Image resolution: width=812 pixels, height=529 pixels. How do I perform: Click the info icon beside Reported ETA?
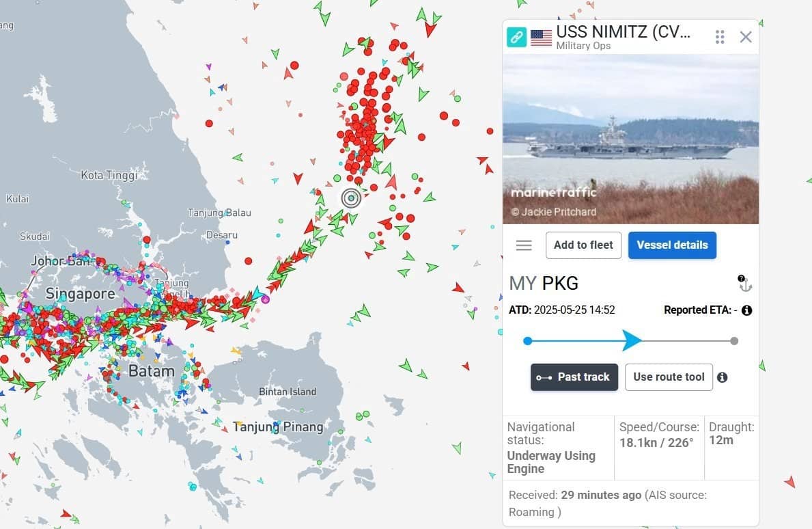pos(746,310)
